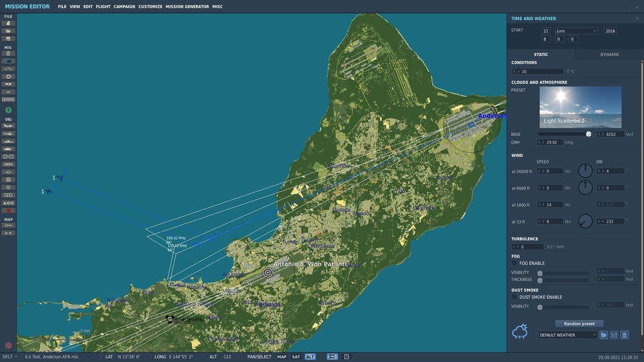Enable the FOG ENABLE checkbox
The image size is (644, 362).
pyautogui.click(x=514, y=263)
